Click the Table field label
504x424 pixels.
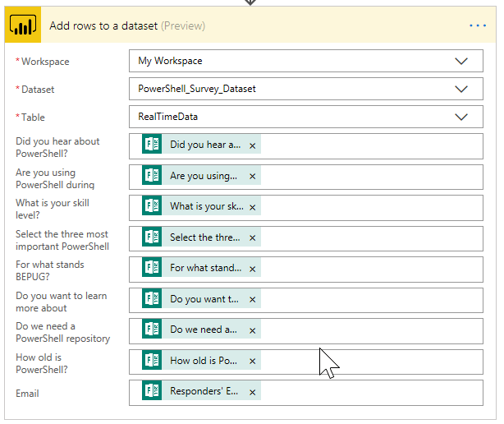click(x=33, y=118)
